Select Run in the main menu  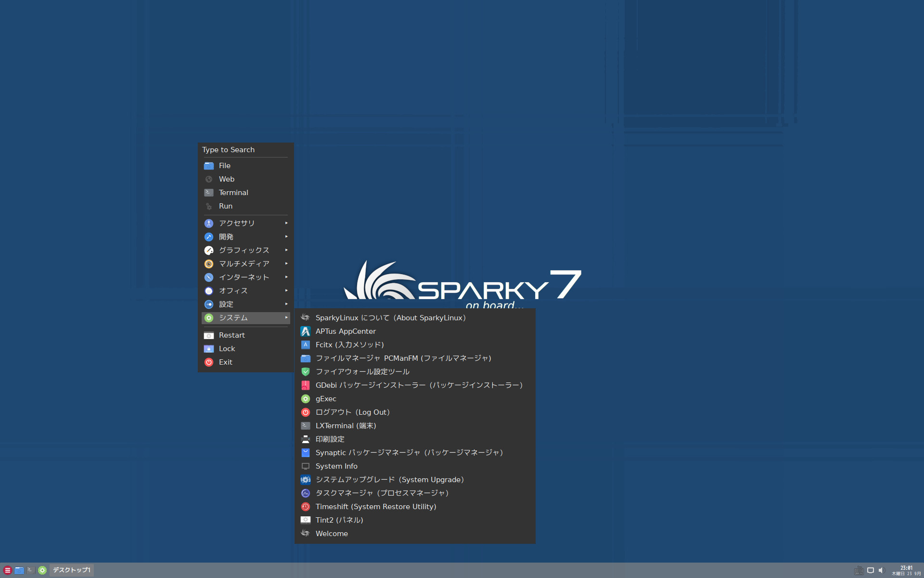245,206
